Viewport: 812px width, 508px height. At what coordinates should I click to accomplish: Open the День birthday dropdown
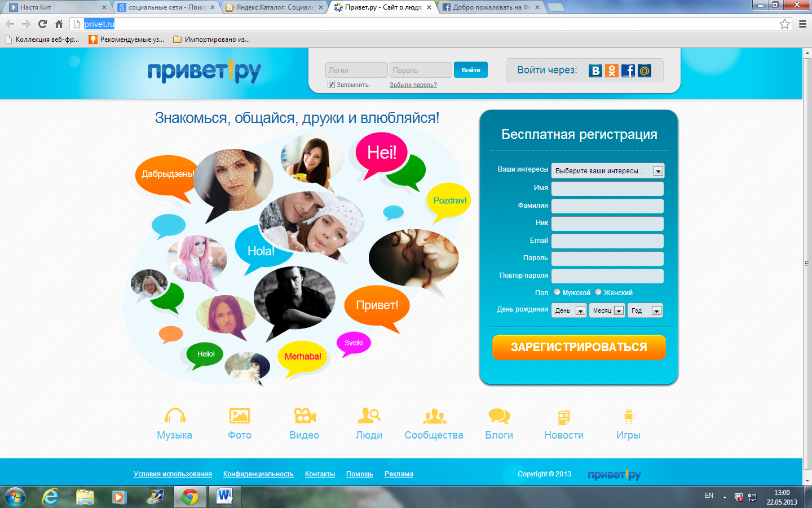(569, 310)
